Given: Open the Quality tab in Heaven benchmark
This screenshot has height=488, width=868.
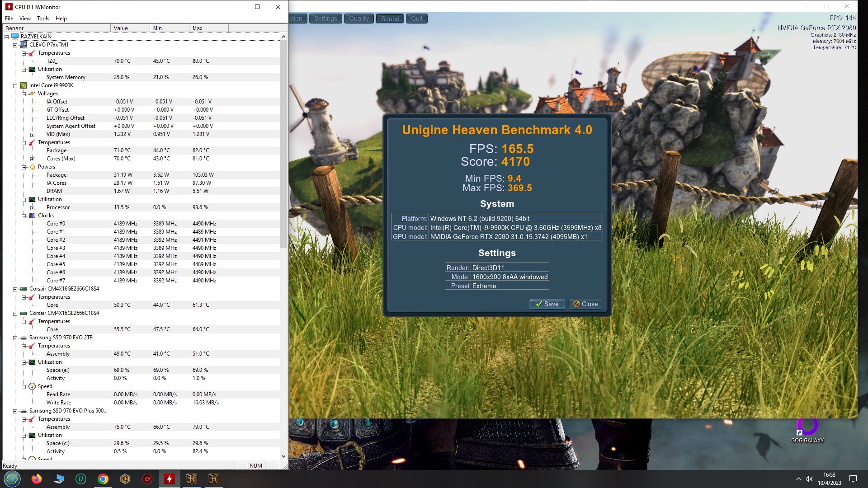Looking at the screenshot, I should (x=359, y=19).
